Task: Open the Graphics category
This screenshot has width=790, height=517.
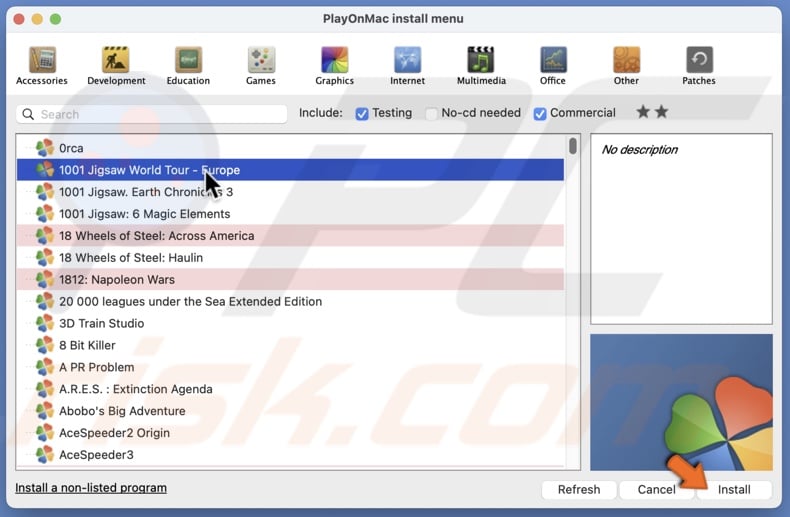Action: tap(335, 66)
